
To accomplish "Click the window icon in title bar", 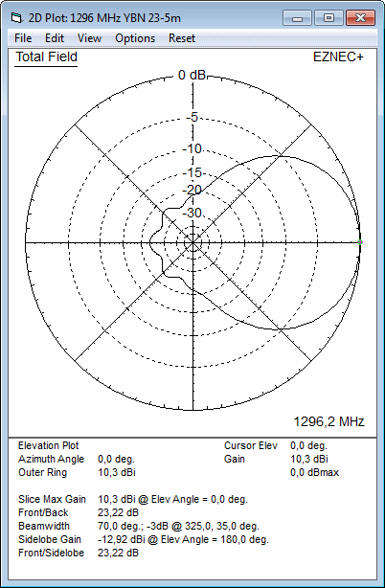I will pos(16,17).
